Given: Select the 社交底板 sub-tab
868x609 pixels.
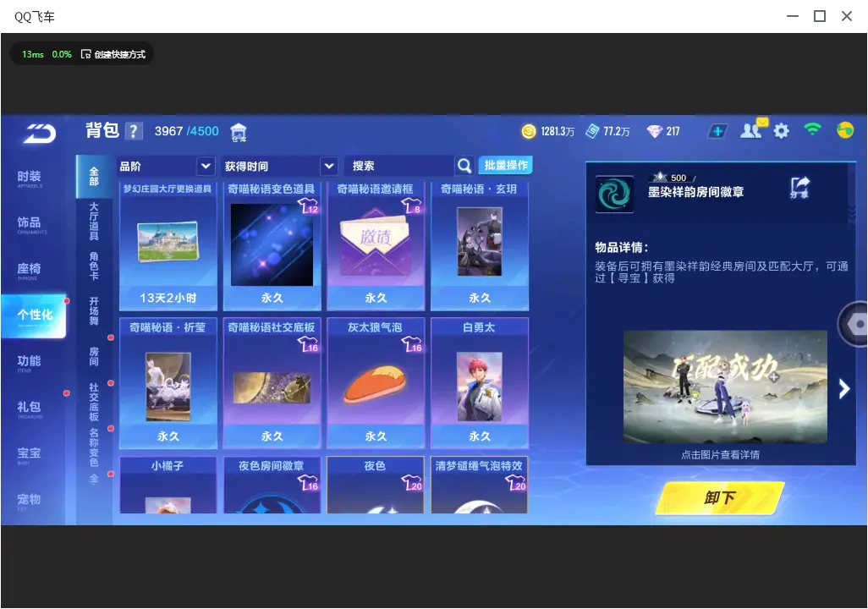Looking at the screenshot, I should [94, 402].
